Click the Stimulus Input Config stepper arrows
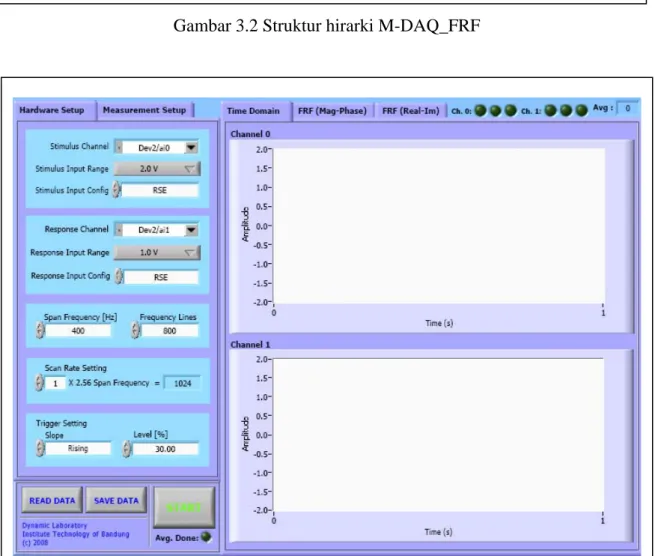 (x=117, y=190)
